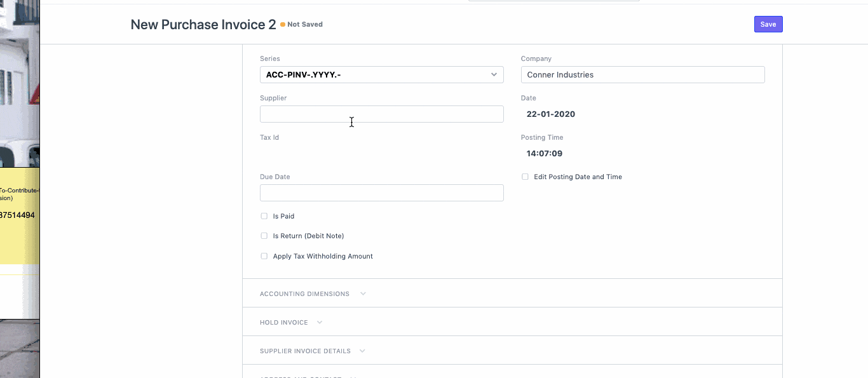Expand the Supplier Invoice Details section heading
This screenshot has width=868, height=378.
[x=305, y=351]
